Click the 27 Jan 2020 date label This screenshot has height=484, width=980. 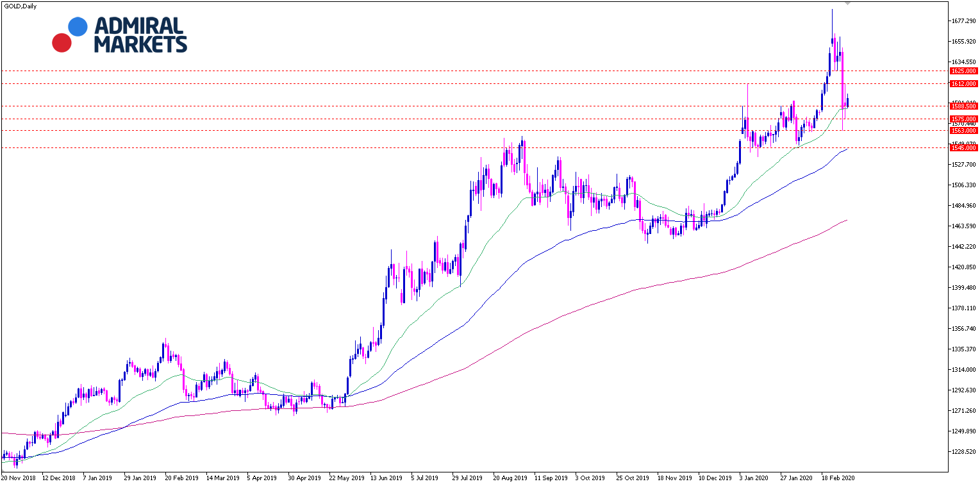click(795, 478)
